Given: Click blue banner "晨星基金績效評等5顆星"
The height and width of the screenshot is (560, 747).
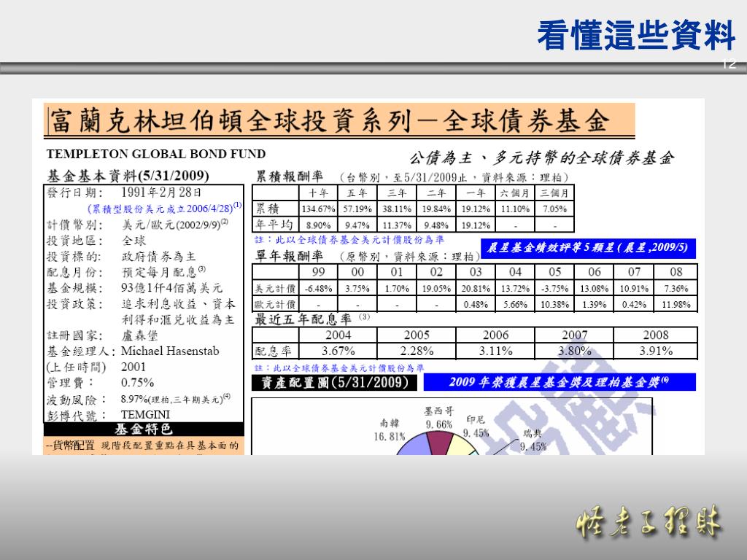Looking at the screenshot, I should 587,248.
